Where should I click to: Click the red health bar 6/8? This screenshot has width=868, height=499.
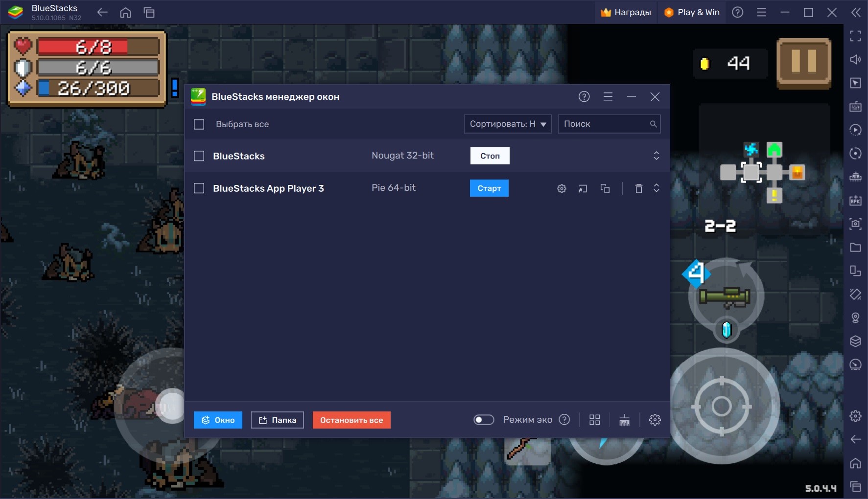pos(98,47)
